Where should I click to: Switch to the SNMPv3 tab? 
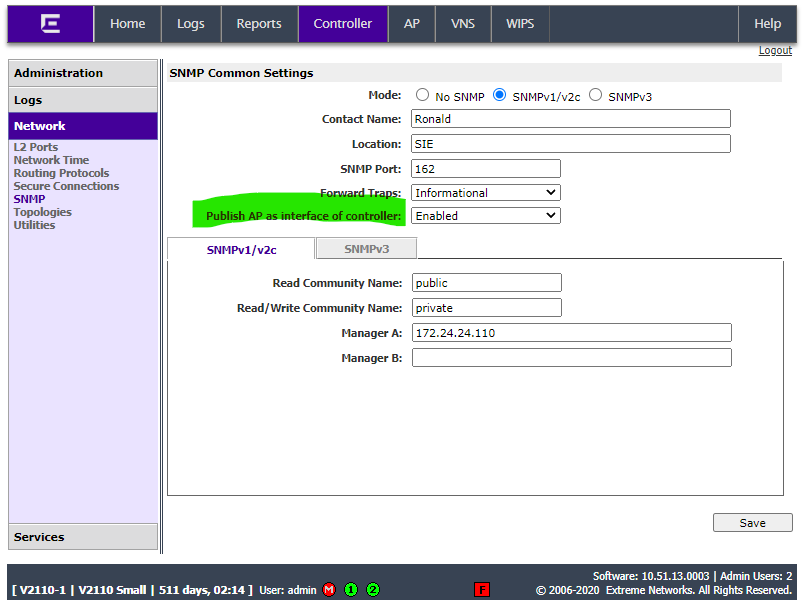(x=366, y=248)
